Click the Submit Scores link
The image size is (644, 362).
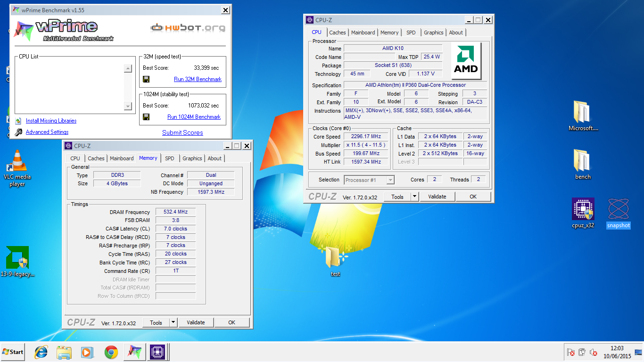(182, 133)
